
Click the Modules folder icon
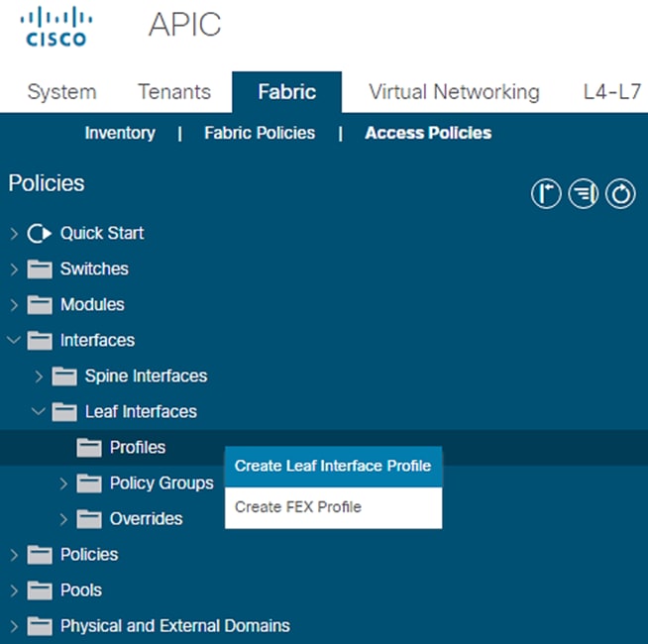click(40, 305)
